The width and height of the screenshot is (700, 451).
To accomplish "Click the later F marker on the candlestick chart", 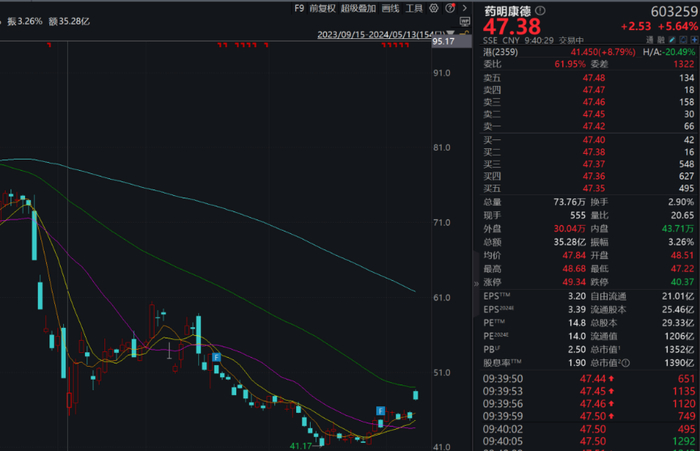I will [380, 410].
